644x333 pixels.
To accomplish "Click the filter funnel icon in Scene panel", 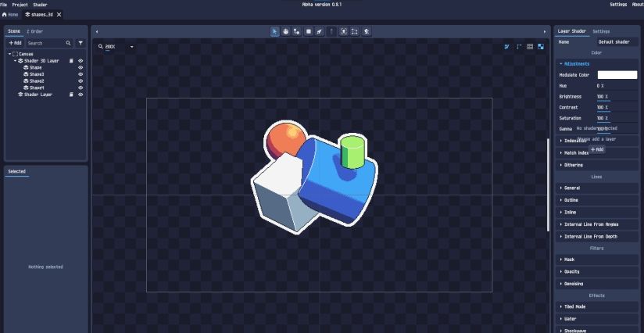I will [80, 43].
